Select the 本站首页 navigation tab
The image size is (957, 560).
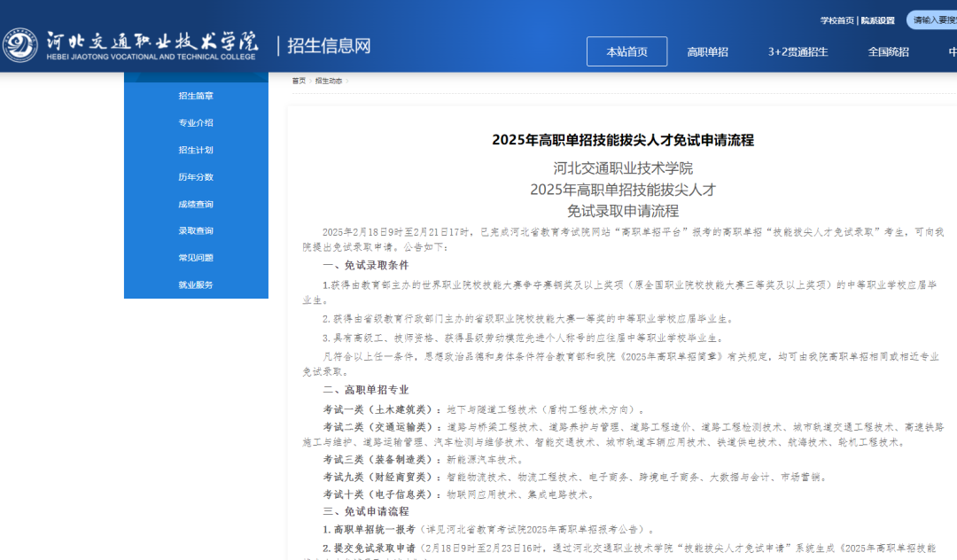click(x=626, y=51)
